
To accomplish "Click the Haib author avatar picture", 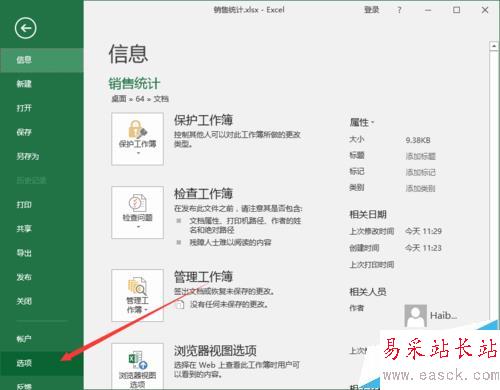I will tap(415, 315).
